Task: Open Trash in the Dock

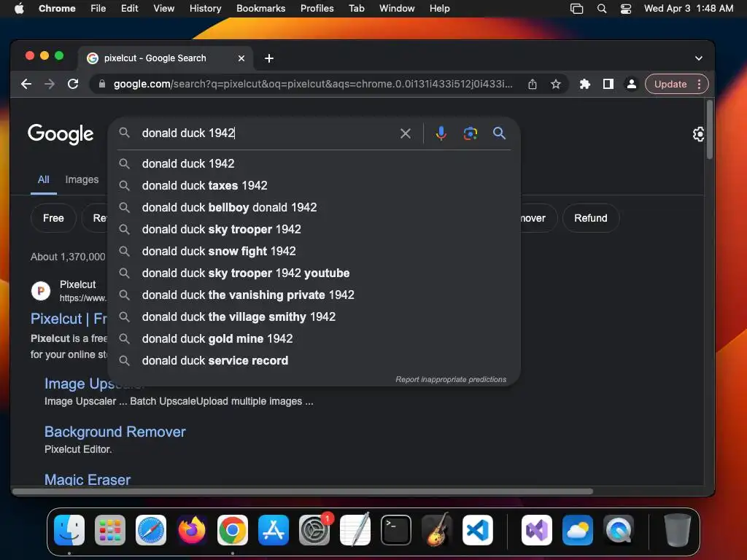Action: tap(677, 530)
